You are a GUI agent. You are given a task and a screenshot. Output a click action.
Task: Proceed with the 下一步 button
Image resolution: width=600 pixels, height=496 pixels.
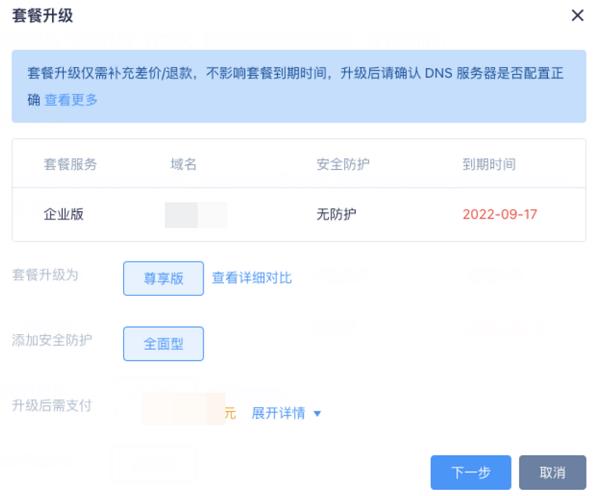[471, 472]
